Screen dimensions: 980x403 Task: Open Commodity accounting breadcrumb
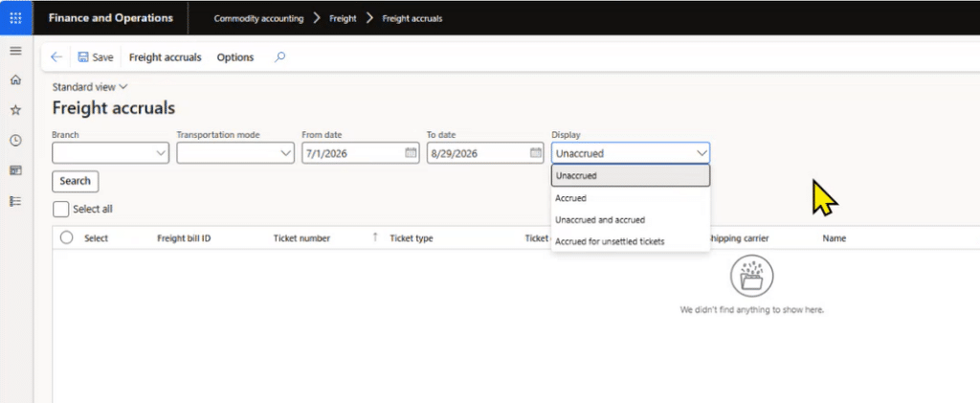tap(258, 19)
